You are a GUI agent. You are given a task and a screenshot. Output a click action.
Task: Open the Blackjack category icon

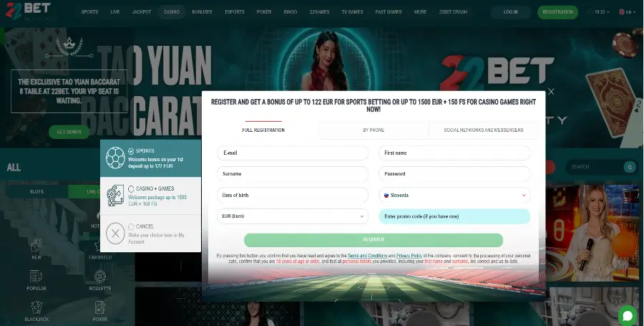[x=36, y=307]
